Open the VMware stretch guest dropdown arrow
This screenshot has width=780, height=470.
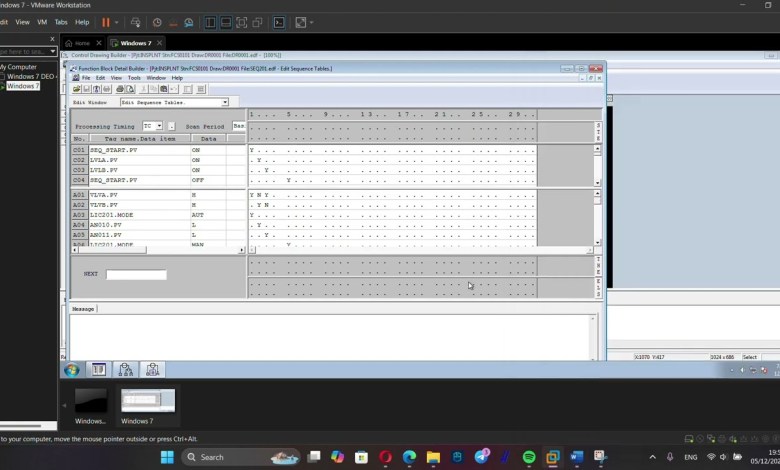click(312, 22)
